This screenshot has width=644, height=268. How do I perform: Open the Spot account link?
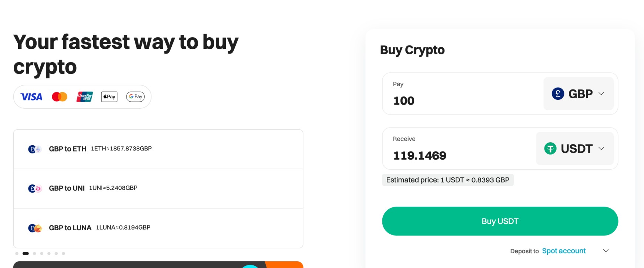564,251
